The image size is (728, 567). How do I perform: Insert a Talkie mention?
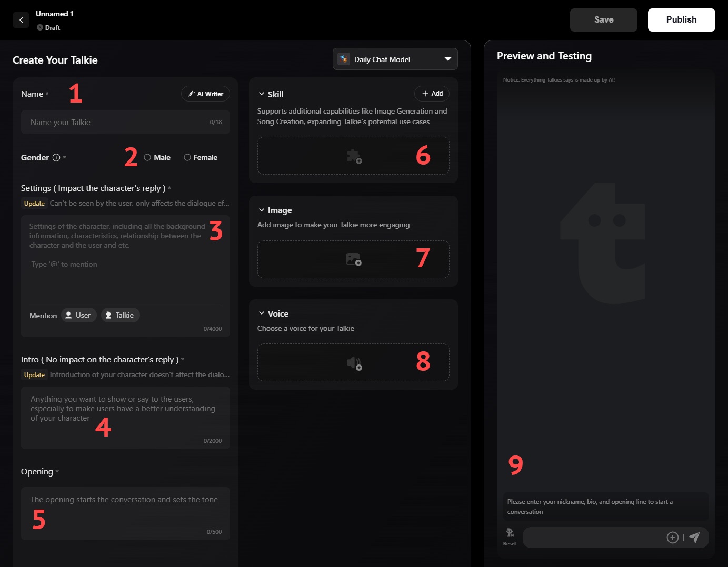point(121,315)
